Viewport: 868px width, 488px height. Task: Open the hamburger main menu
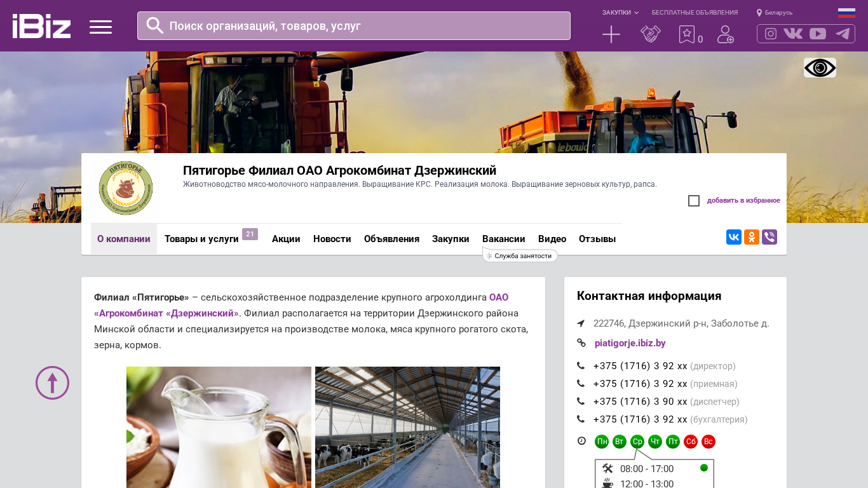coord(100,27)
